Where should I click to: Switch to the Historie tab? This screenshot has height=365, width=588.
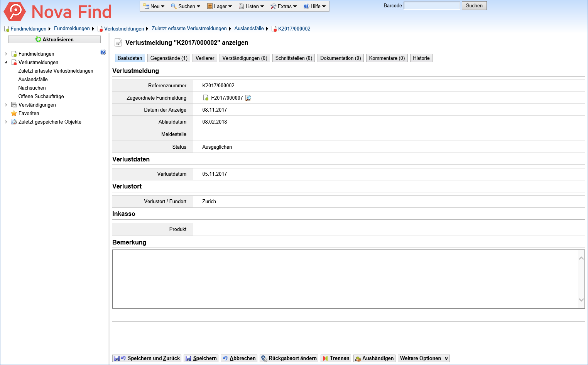(x=421, y=58)
